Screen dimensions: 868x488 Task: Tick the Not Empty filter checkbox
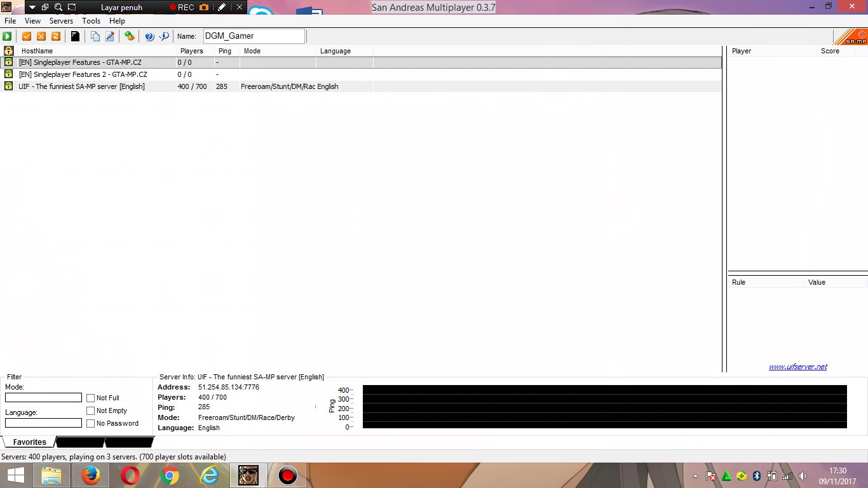(91, 410)
